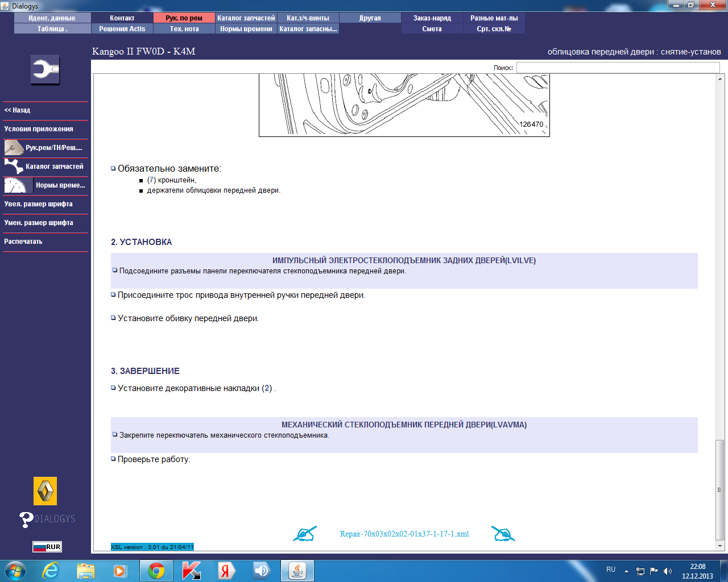Click the Java application taskbar icon
The width and height of the screenshot is (728, 582).
click(x=297, y=571)
